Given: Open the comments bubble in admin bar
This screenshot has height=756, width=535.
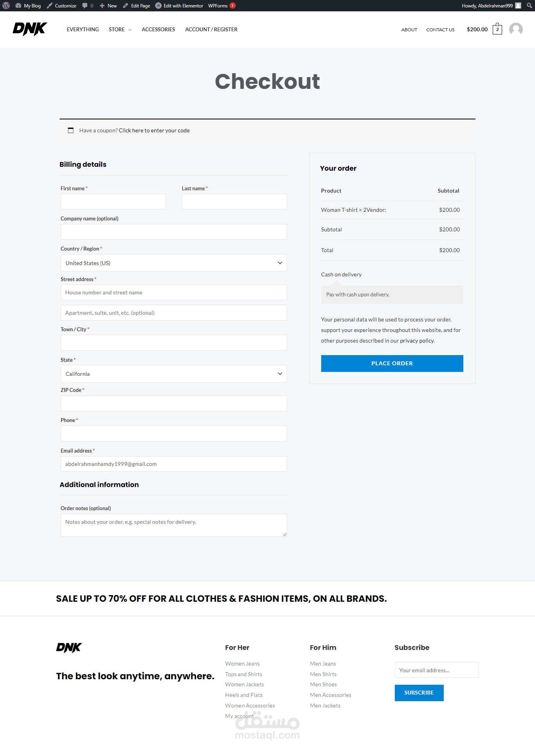Looking at the screenshot, I should click(85, 5).
